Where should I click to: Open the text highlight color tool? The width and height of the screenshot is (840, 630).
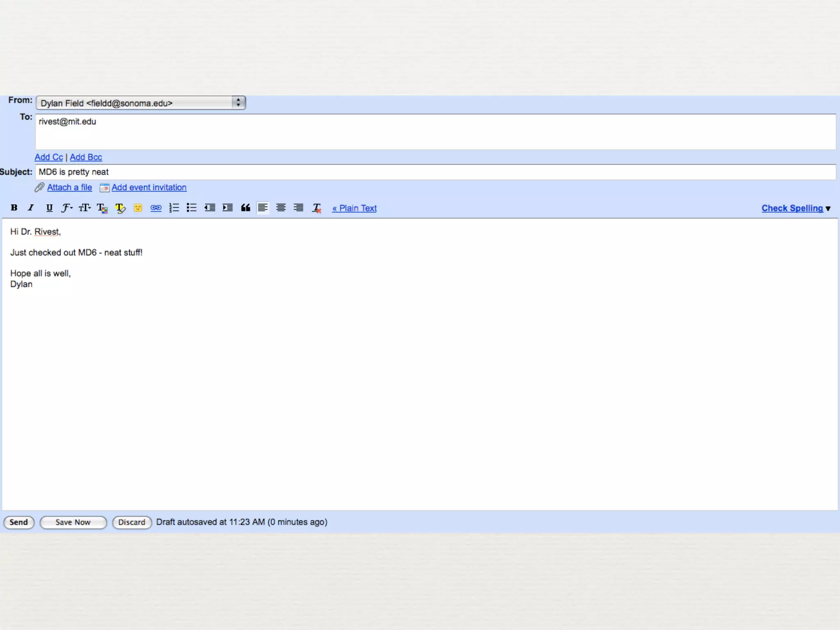pos(120,208)
